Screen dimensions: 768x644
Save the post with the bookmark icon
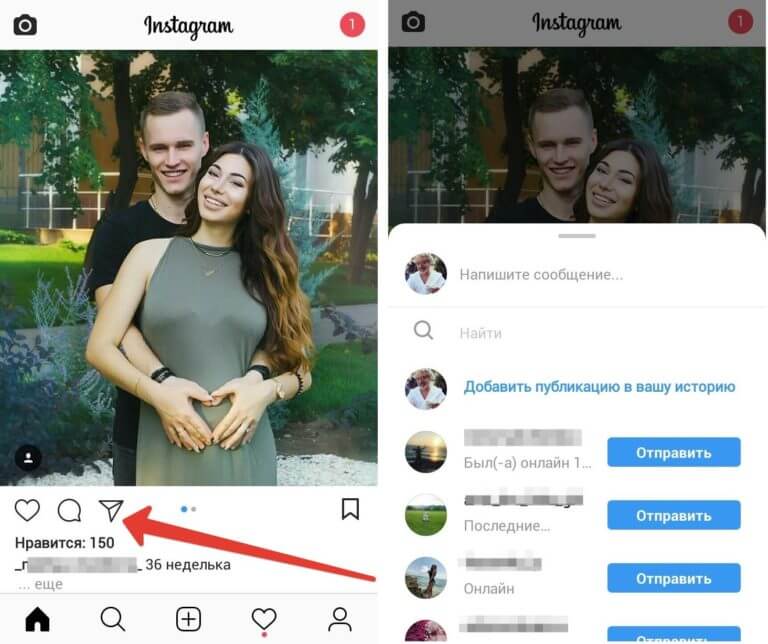[x=350, y=509]
